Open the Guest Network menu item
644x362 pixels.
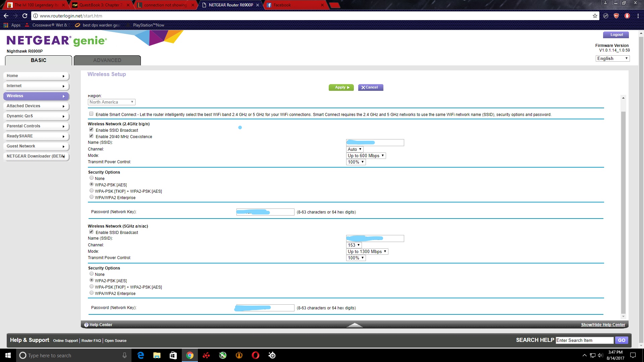[36, 146]
